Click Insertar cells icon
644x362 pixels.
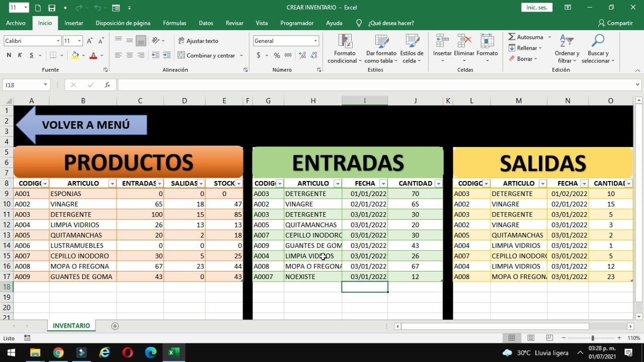pos(443,49)
